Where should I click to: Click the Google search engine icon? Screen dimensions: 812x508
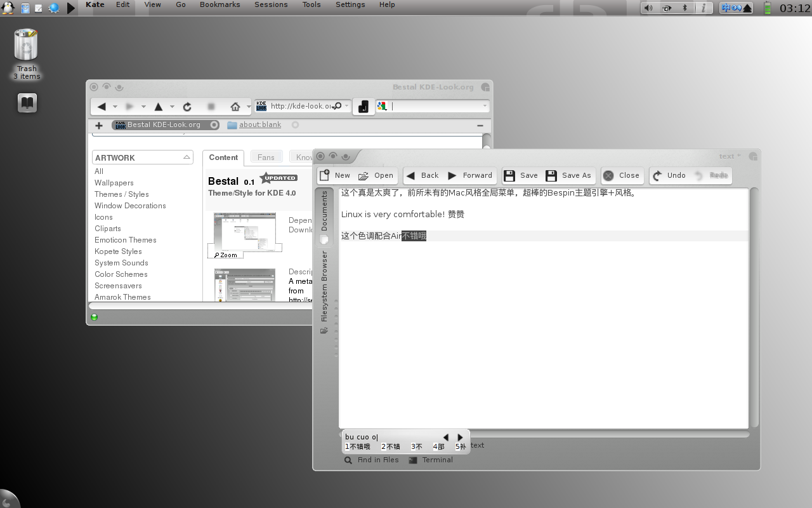pyautogui.click(x=382, y=106)
